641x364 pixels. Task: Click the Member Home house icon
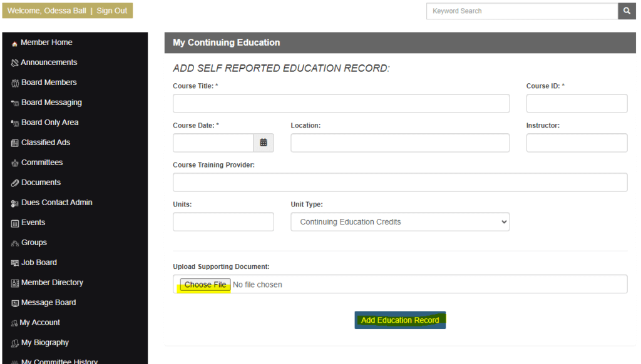coord(14,43)
